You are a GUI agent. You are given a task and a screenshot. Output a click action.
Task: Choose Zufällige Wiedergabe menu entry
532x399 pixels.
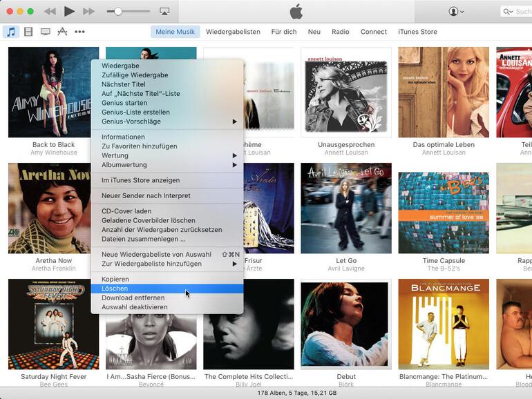coord(167,75)
